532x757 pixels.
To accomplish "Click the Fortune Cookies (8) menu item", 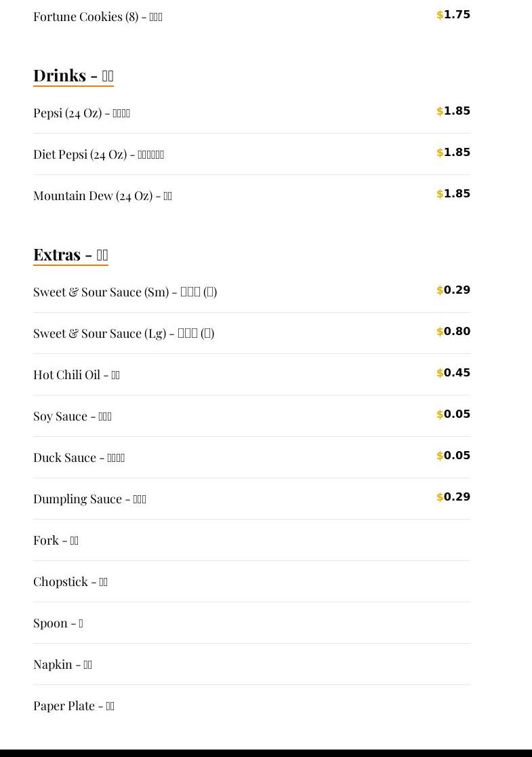I will point(98,17).
